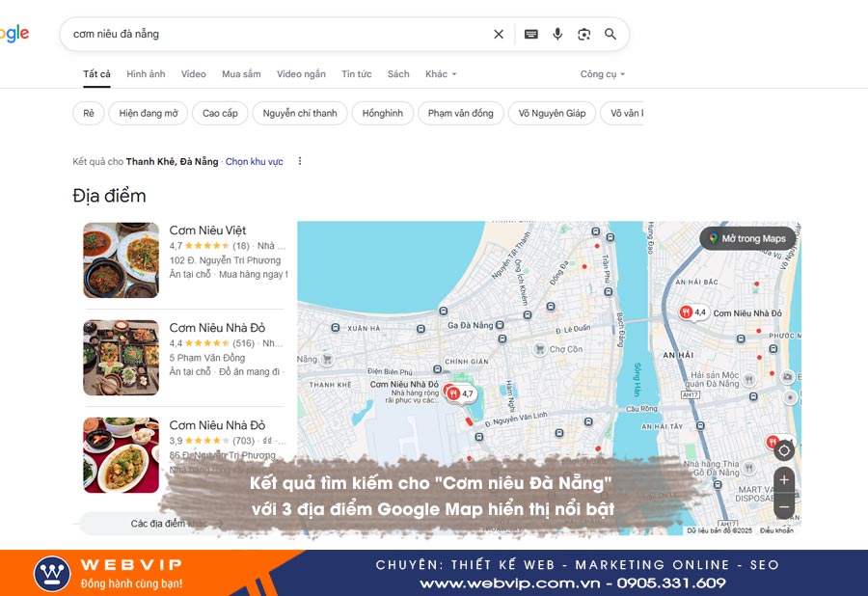
Task: Click the thumbnail of the 3,9 rated listing
Action: tap(122, 455)
